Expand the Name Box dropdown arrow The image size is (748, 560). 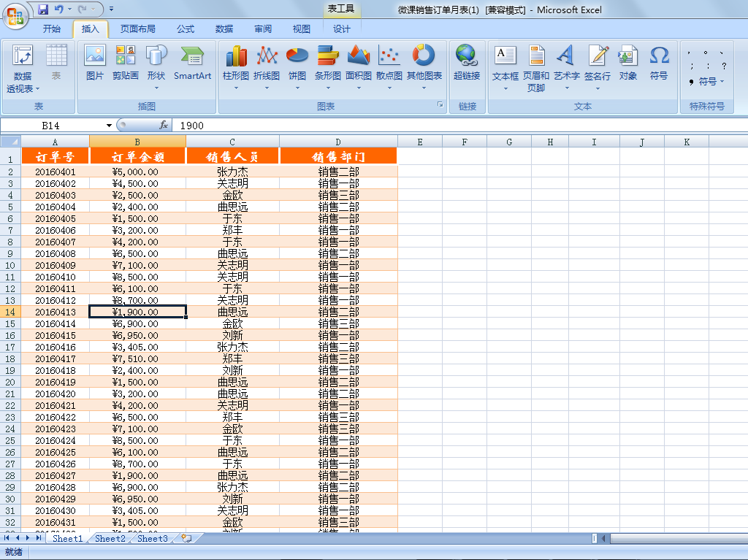tap(110, 126)
